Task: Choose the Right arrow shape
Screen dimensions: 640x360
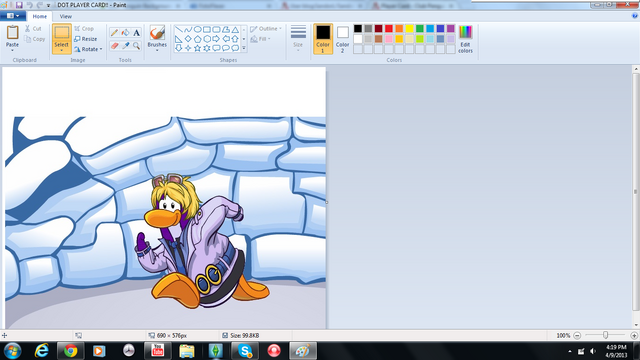Action: [216, 39]
